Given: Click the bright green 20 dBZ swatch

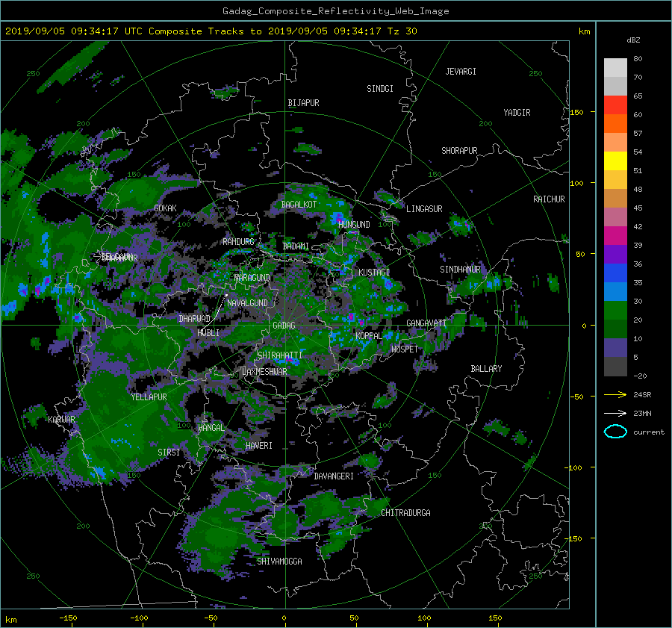Looking at the screenshot, I should pos(615,310).
